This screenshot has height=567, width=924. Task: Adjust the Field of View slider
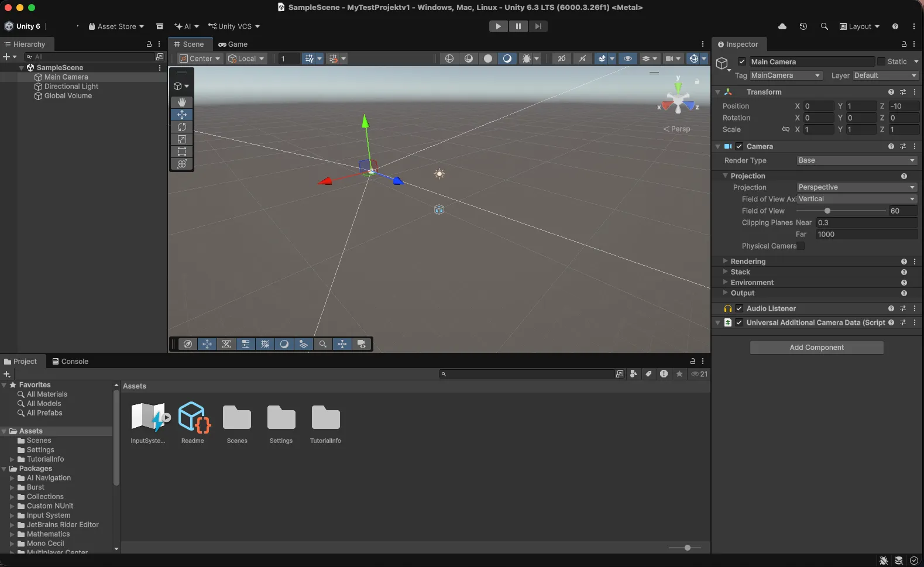click(x=841, y=211)
